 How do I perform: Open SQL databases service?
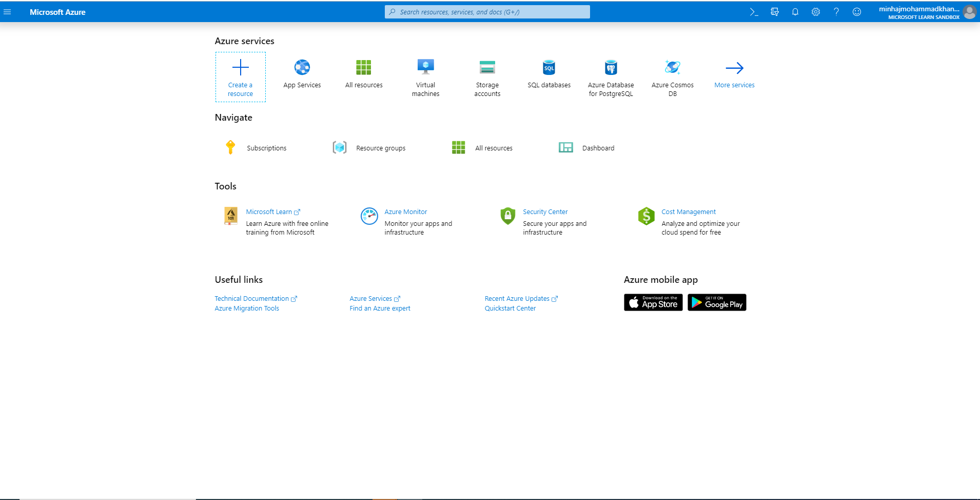(549, 67)
